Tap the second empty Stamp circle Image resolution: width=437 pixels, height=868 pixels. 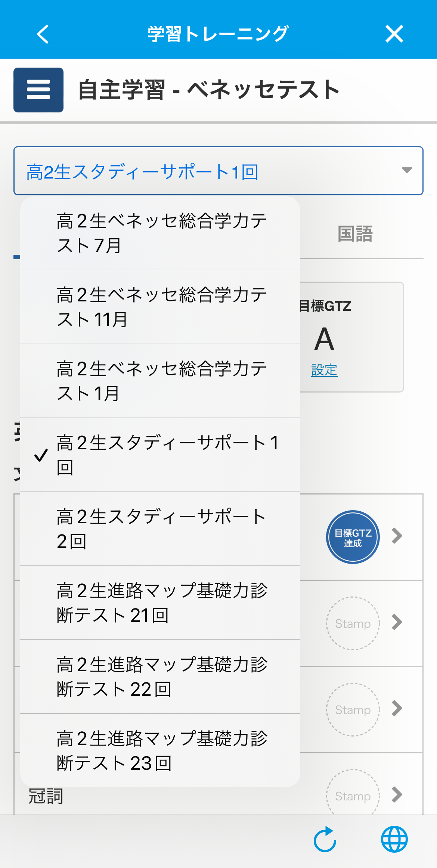(x=353, y=710)
